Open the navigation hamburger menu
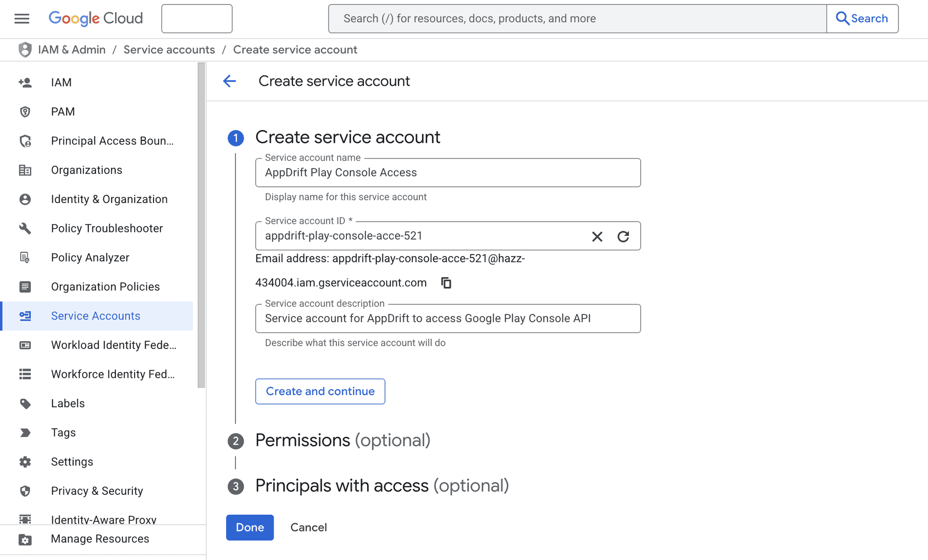 tap(21, 19)
